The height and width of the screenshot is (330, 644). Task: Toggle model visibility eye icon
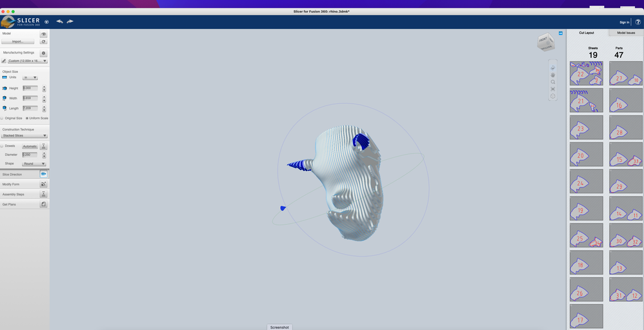coord(43,34)
